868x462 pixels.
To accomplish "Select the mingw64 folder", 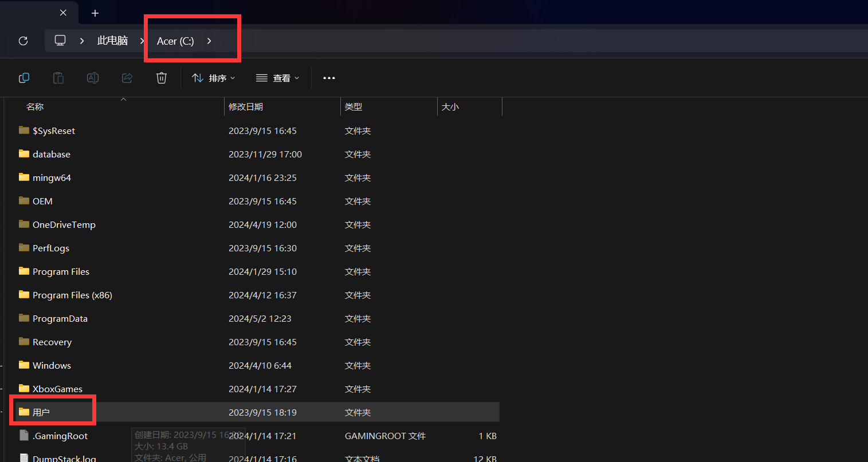I will click(52, 177).
